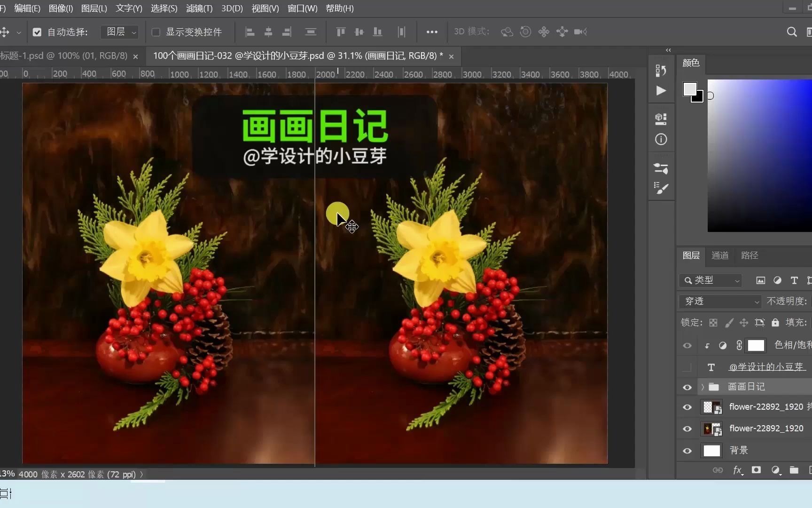Filter layers by type T icon
Screen dimensions: 812x508
794,280
